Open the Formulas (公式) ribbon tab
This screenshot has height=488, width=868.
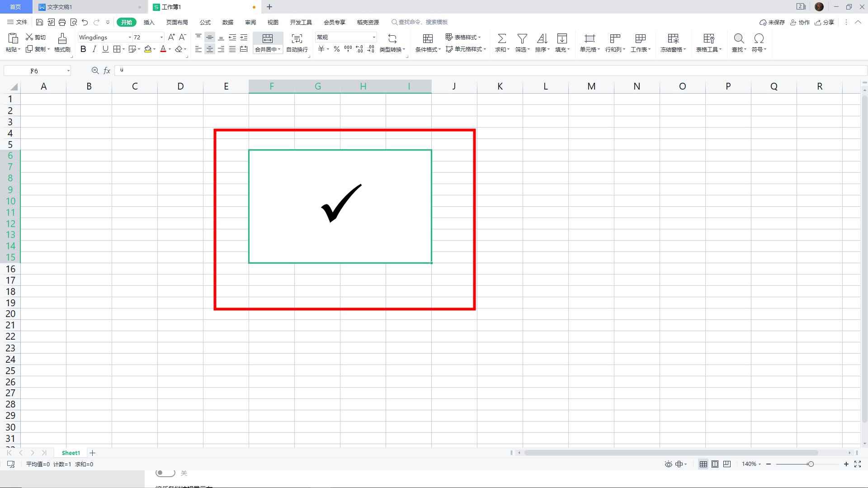pyautogui.click(x=205, y=22)
